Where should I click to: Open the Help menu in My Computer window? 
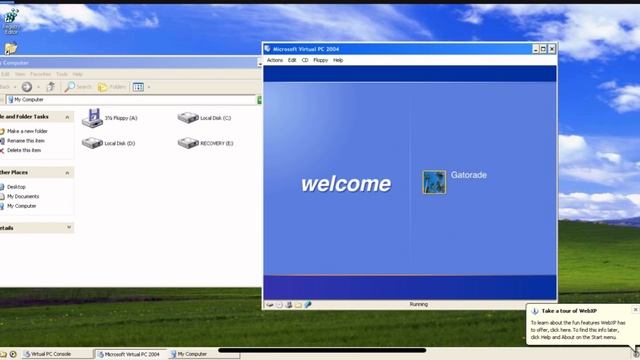pyautogui.click(x=78, y=74)
